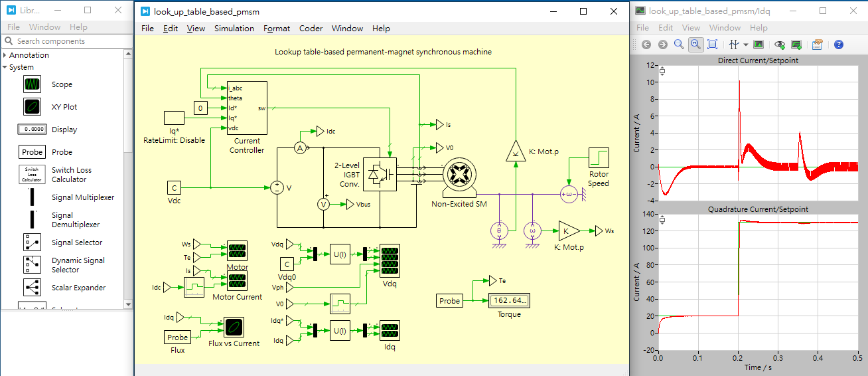The width and height of the screenshot is (868, 376).
Task: Open the scope parameters clipboard icon
Action: click(818, 45)
